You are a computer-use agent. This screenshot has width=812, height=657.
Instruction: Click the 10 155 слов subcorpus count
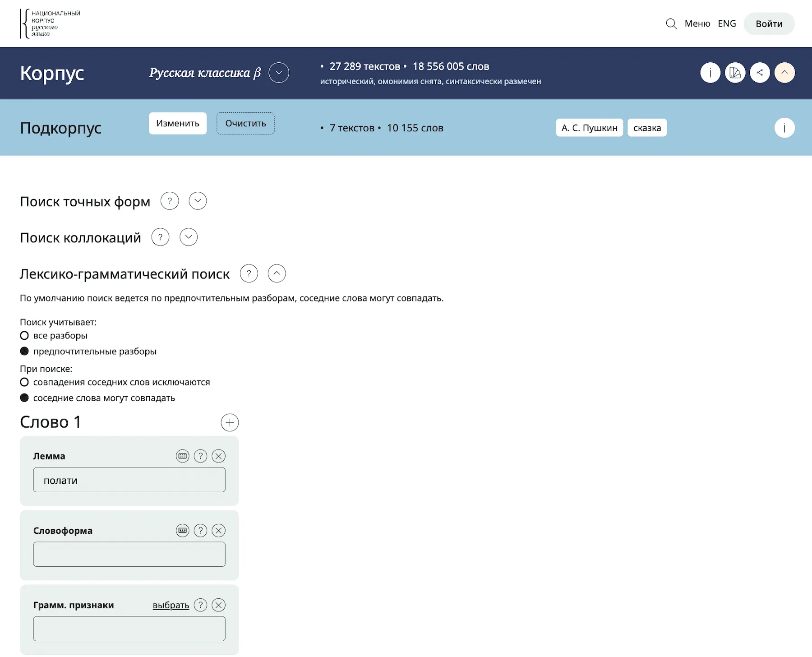415,128
